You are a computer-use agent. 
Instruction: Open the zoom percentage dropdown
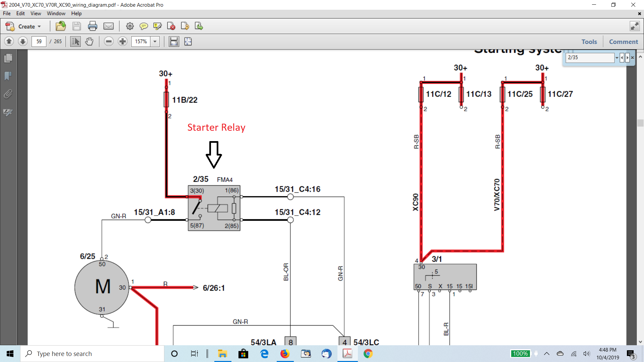(155, 42)
